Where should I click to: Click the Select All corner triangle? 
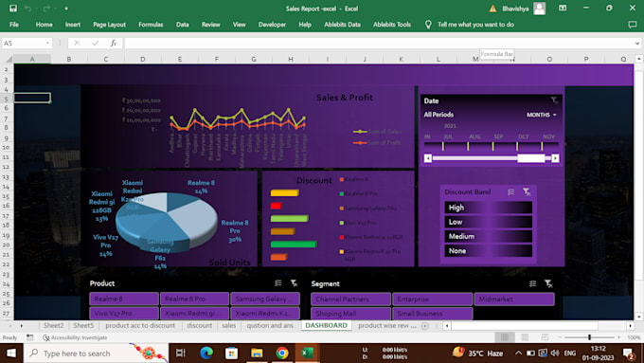[x=9, y=59]
